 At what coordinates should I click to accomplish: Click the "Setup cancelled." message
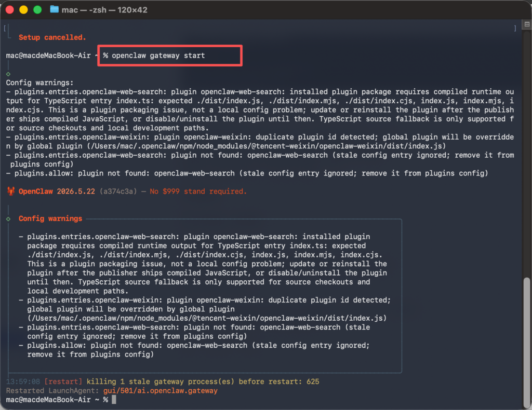click(x=52, y=37)
